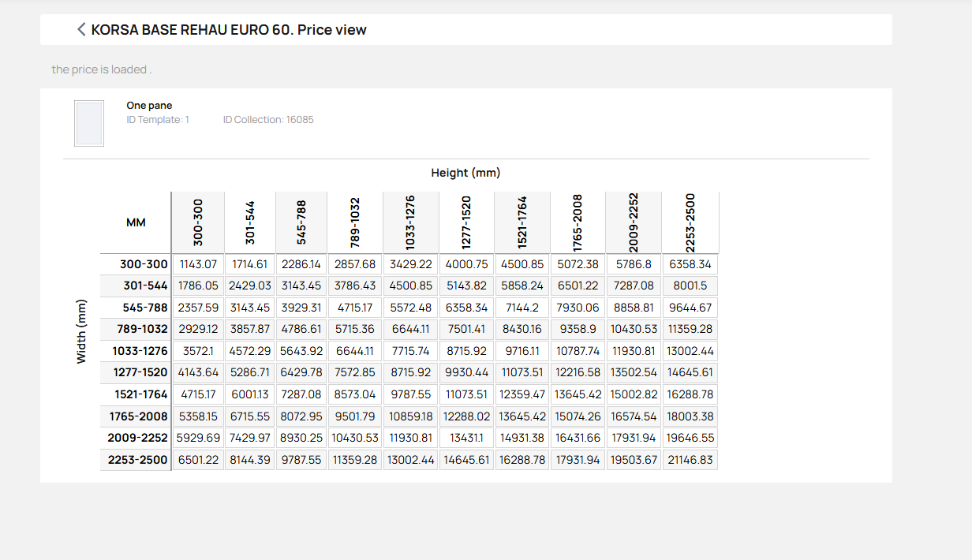
Task: Click the "ID Template: 1" label
Action: tap(158, 120)
